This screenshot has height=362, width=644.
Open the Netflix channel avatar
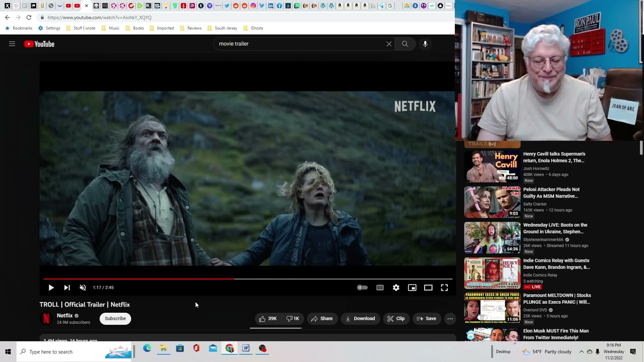pyautogui.click(x=46, y=318)
